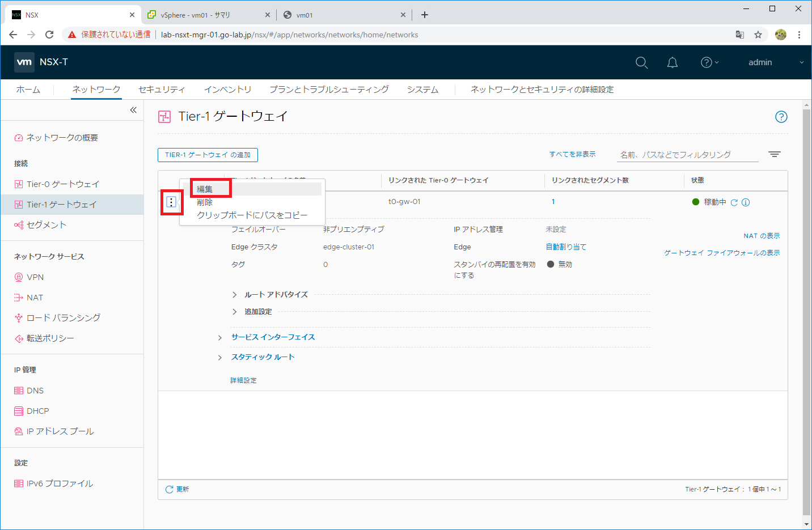Open ネットワークとセキュリティの詳細設定 tab

[x=542, y=90]
